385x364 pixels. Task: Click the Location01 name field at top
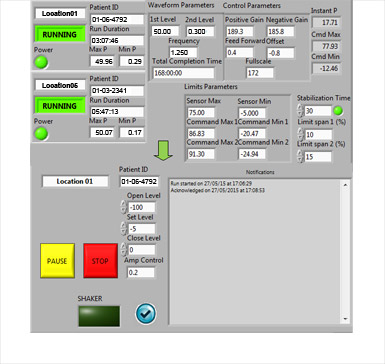pyautogui.click(x=60, y=13)
